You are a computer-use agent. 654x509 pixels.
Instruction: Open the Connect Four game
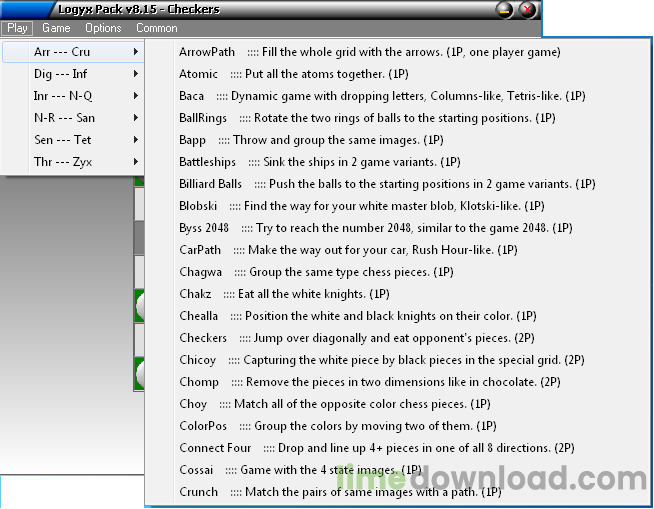398,448
